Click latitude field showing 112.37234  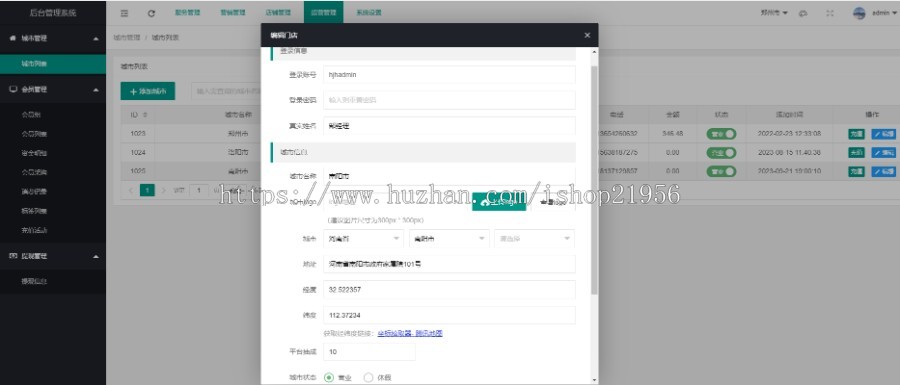(x=449, y=315)
